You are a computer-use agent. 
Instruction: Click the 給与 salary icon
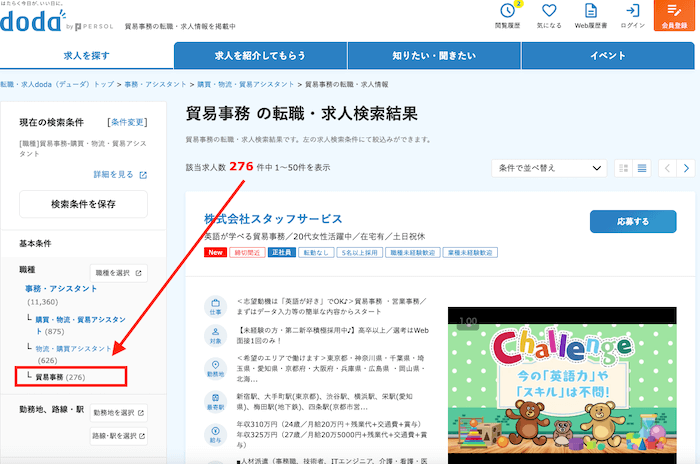coord(216,435)
